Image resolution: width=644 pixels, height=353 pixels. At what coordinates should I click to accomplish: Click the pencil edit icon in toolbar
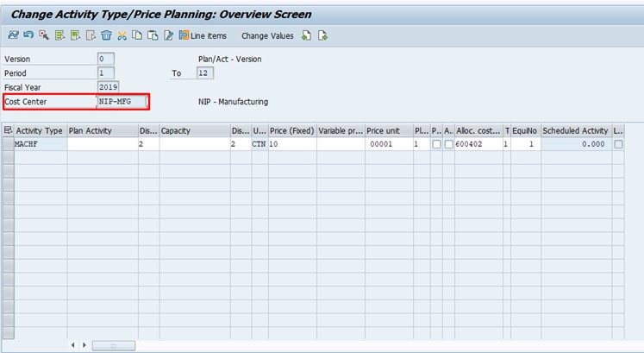tap(169, 35)
